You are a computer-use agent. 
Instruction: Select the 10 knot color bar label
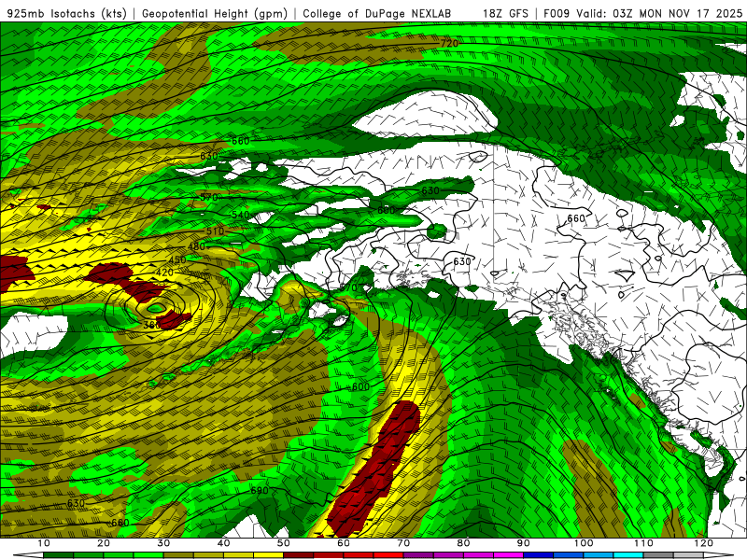(43, 543)
